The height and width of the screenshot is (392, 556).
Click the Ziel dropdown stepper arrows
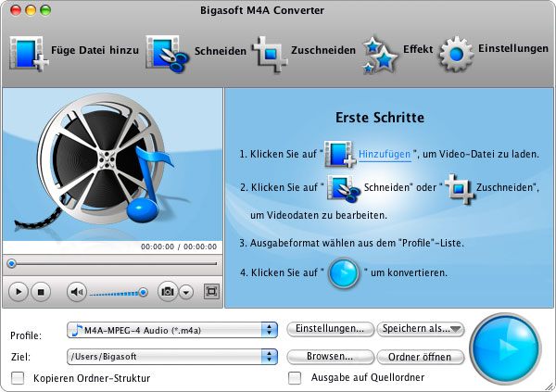pyautogui.click(x=269, y=357)
